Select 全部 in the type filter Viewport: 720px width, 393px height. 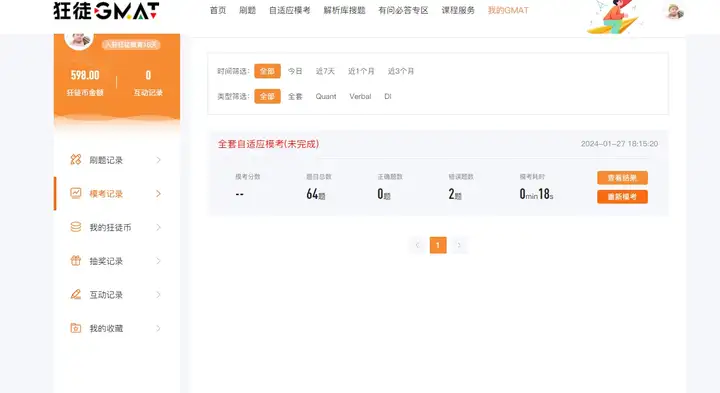(267, 96)
